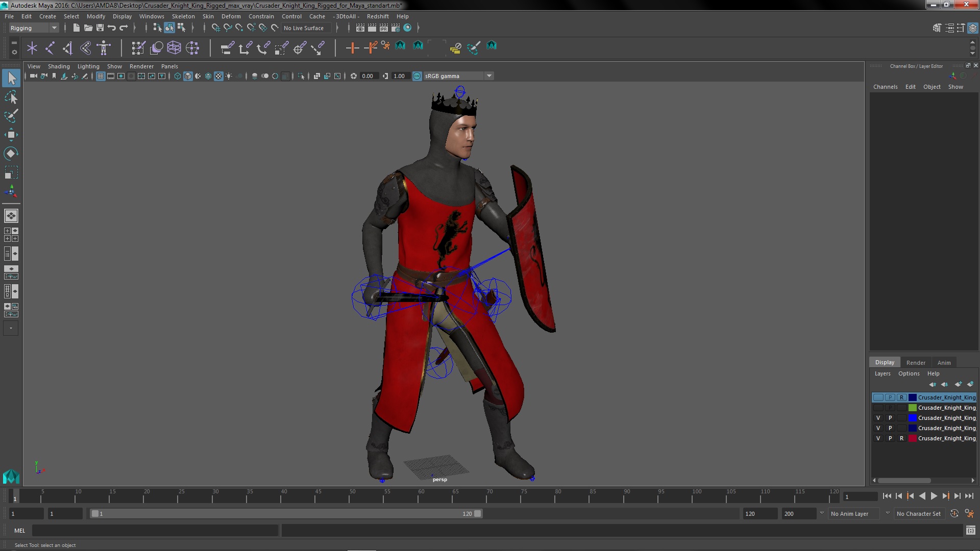Toggle visibility V for third Crusader_Knight_King layer

[x=878, y=418]
